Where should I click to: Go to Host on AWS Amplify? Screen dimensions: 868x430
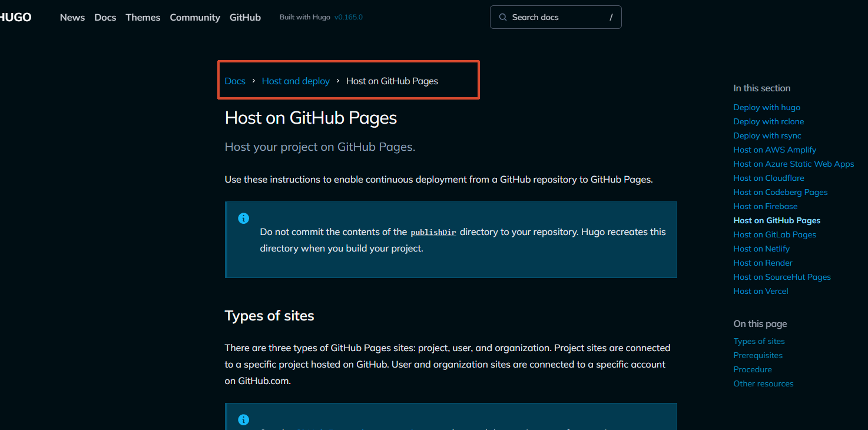pos(775,150)
